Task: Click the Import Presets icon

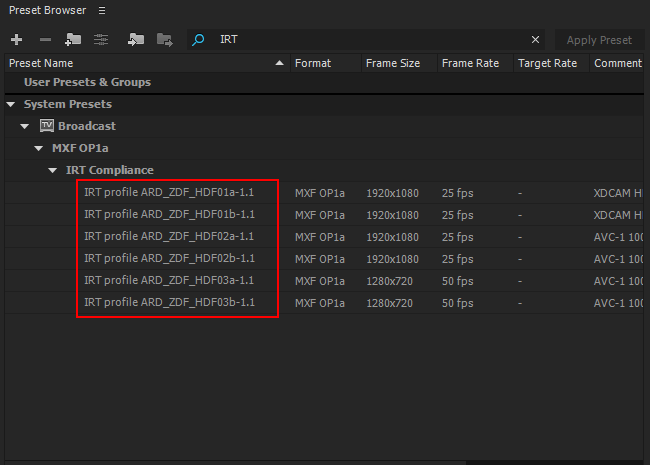Action: coord(135,40)
